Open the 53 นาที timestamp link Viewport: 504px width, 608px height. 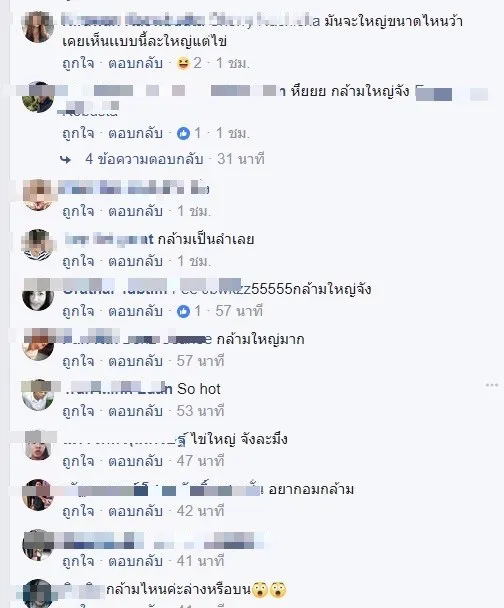[x=200, y=411]
